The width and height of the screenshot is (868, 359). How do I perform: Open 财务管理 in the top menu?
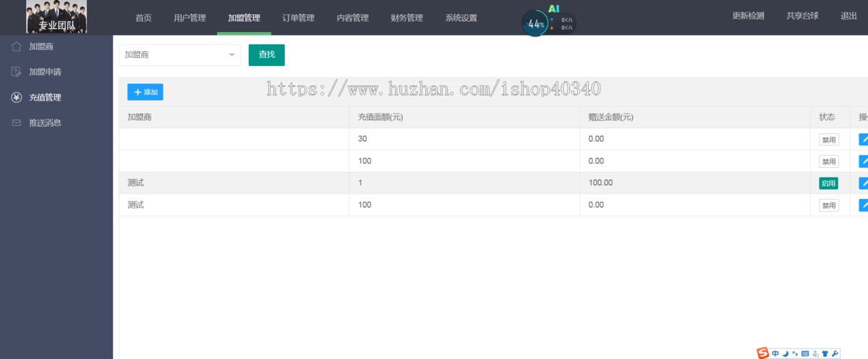pyautogui.click(x=407, y=18)
